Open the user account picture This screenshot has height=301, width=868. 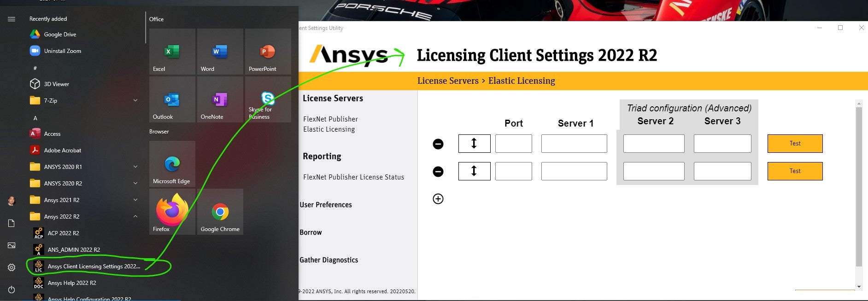coord(12,201)
